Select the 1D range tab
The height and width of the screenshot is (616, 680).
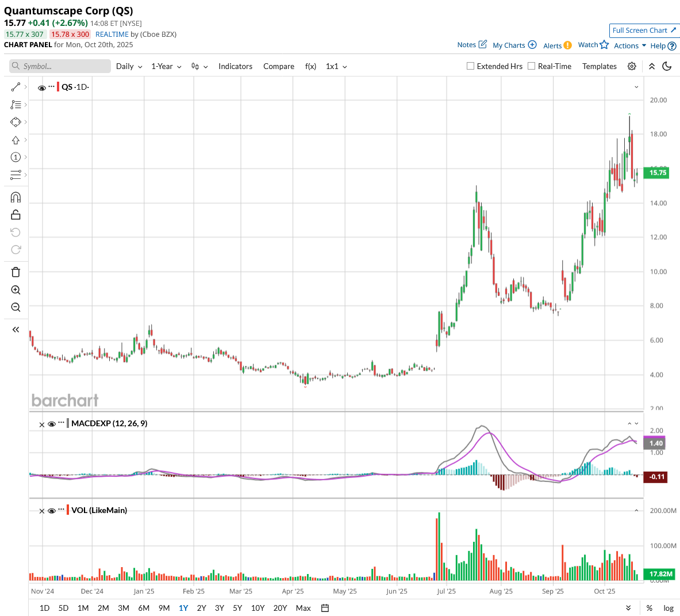pos(44,608)
